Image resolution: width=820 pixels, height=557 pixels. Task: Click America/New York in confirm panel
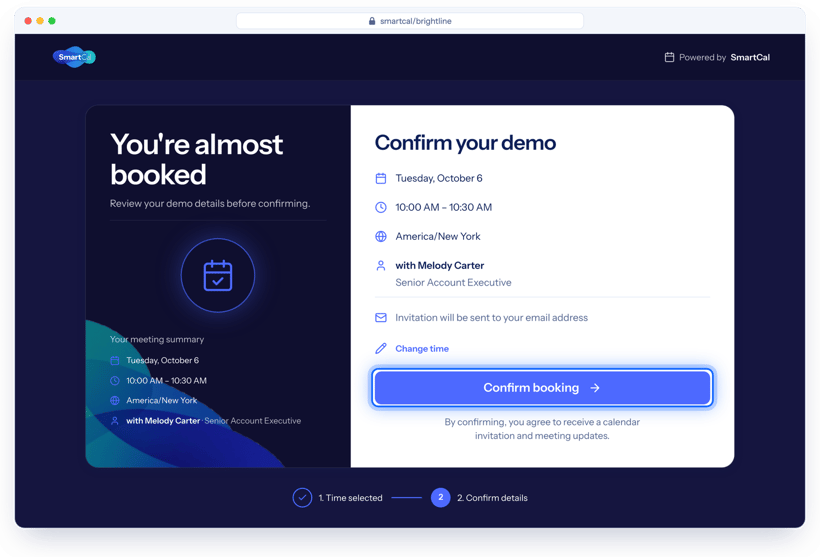coord(438,236)
